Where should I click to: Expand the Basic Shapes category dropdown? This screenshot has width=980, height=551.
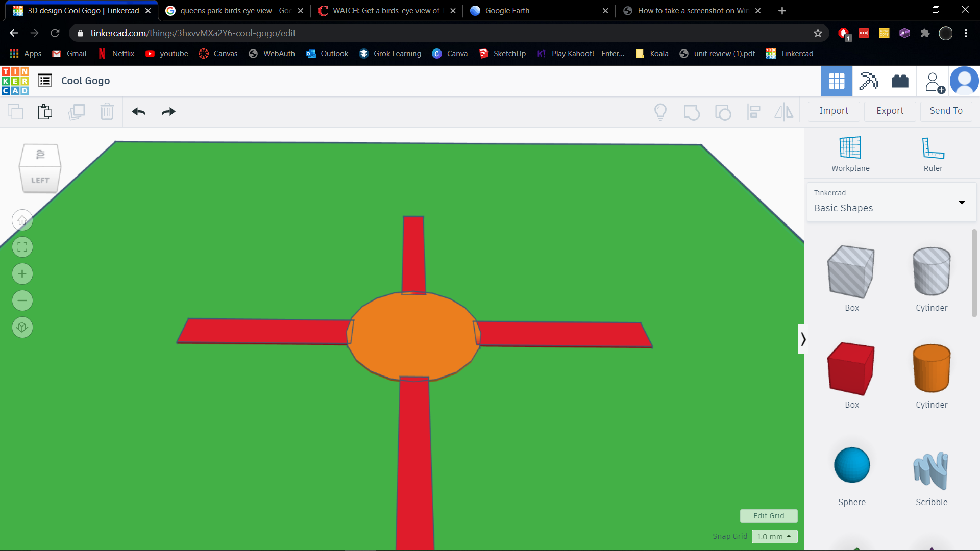click(x=892, y=202)
